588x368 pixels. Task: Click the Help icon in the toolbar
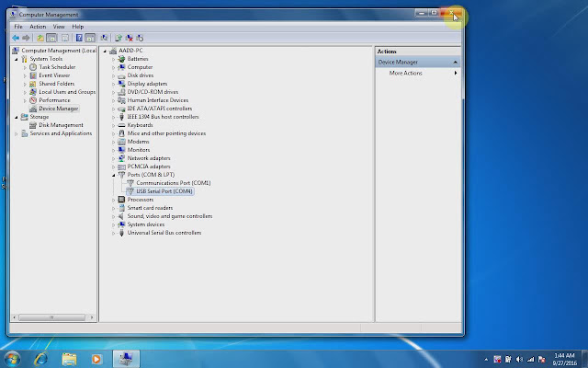click(78, 38)
